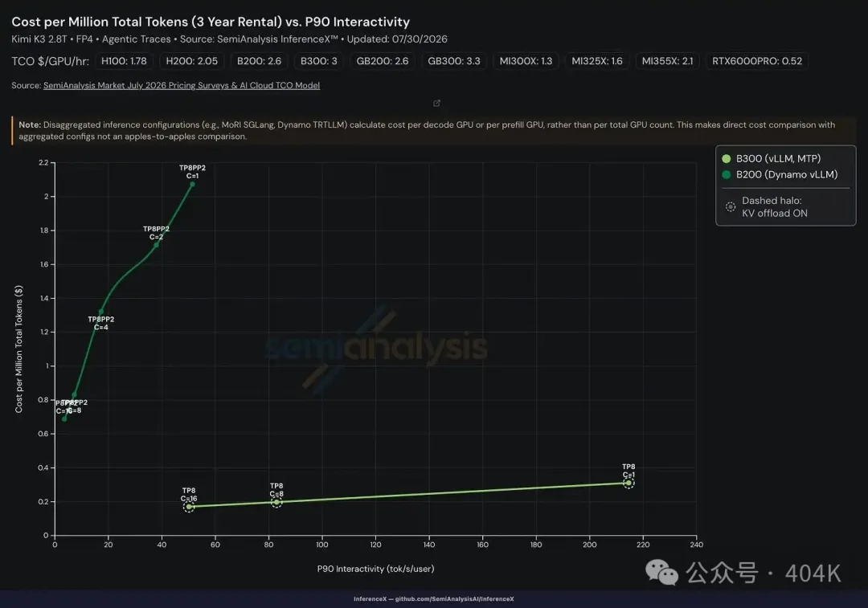Screen dimensions: 868x608
Task: Select the B200 TP8PP2 C=8 data point
Action: tap(75, 395)
